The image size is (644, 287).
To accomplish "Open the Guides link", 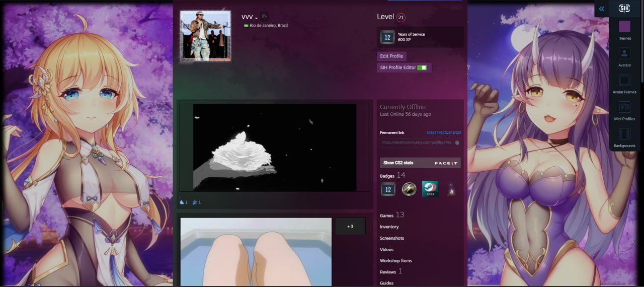I will tap(386, 283).
